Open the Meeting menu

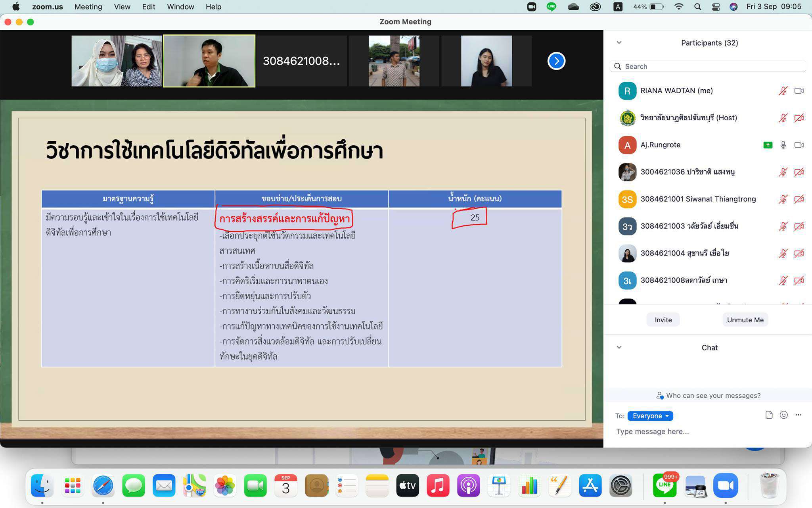point(88,7)
